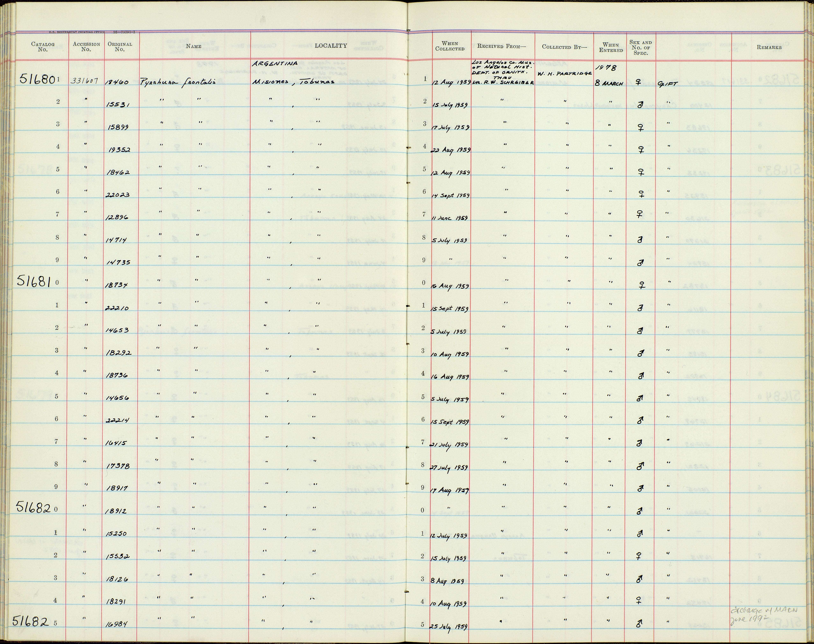Select original number 14653

117,330
